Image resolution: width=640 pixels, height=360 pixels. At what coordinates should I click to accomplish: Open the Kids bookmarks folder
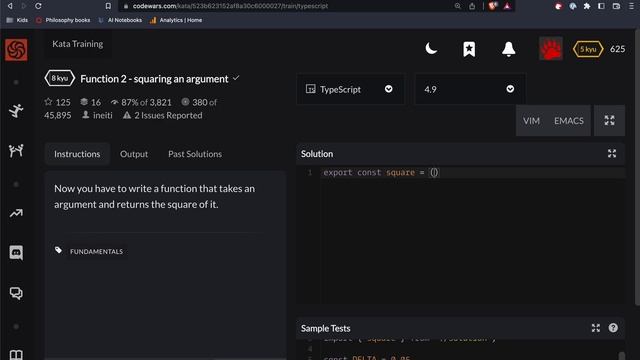pos(17,20)
